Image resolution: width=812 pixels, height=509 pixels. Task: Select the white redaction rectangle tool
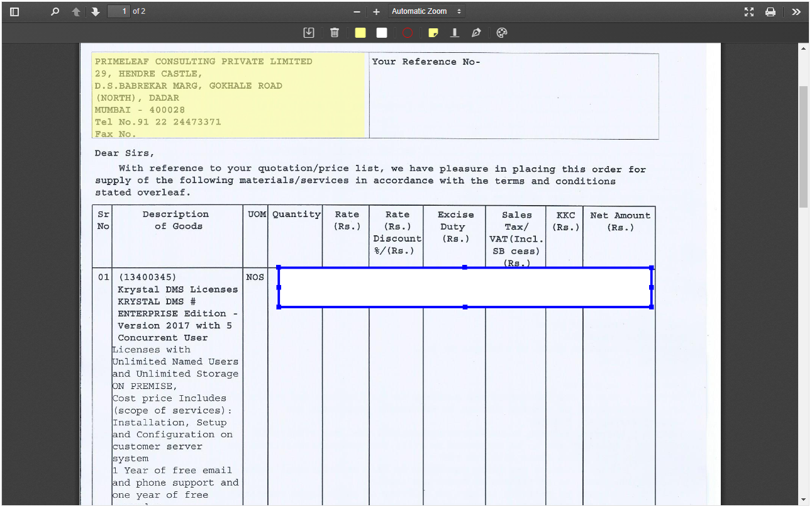(382, 33)
